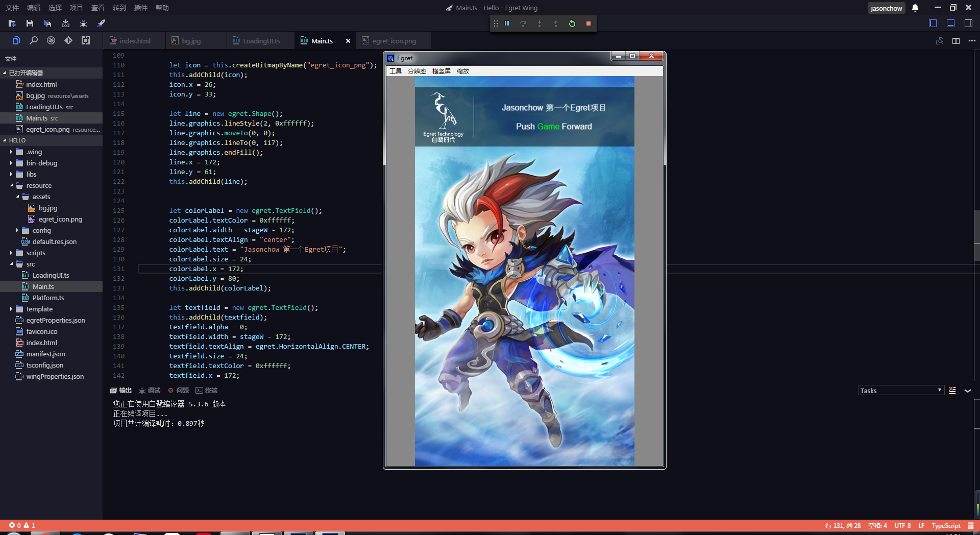Image resolution: width=980 pixels, height=535 pixels.
Task: Open the file explorer sidebar view
Action: [x=16, y=40]
